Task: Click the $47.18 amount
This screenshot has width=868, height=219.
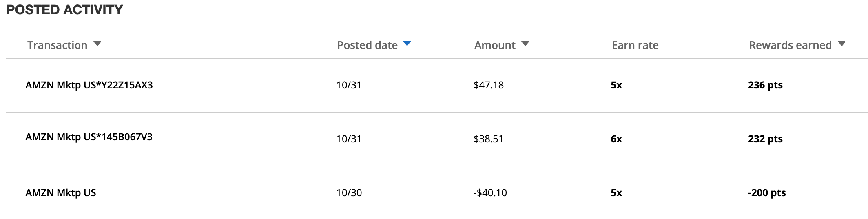Action: click(489, 85)
